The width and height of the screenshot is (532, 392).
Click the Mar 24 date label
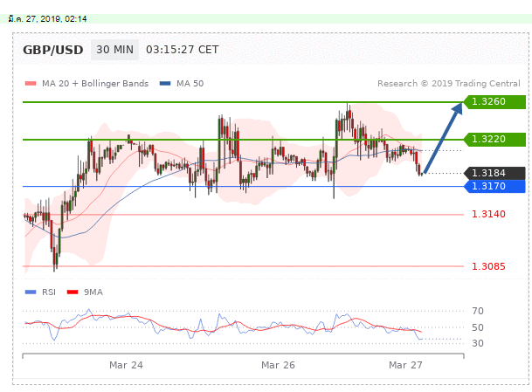[x=126, y=365]
